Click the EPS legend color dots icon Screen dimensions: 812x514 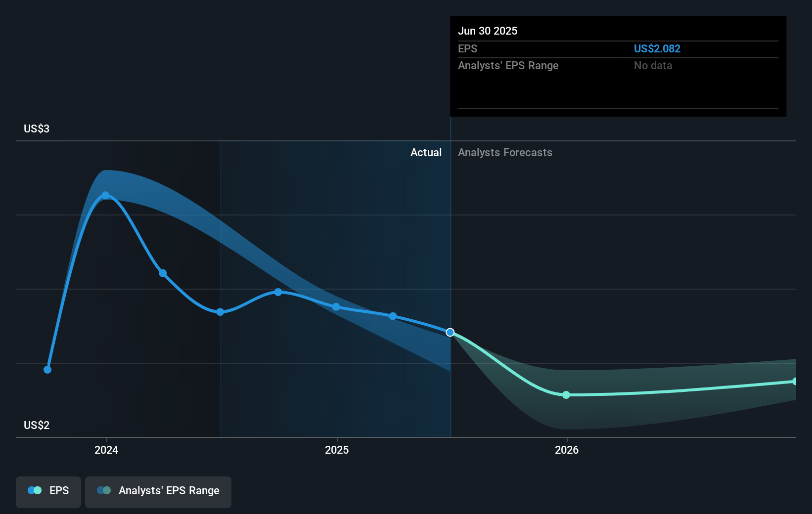click(x=35, y=490)
